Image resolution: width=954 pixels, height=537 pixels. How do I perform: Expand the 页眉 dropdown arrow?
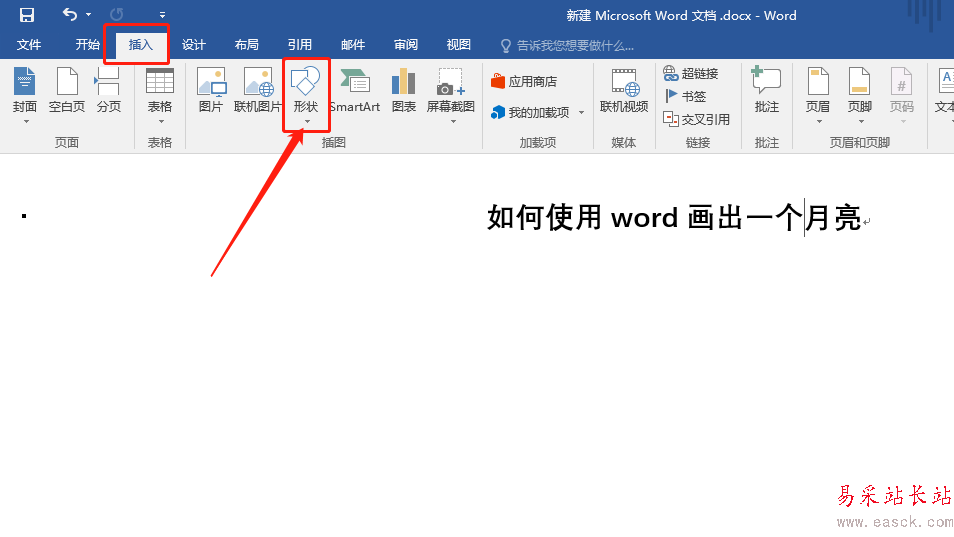coord(819,122)
